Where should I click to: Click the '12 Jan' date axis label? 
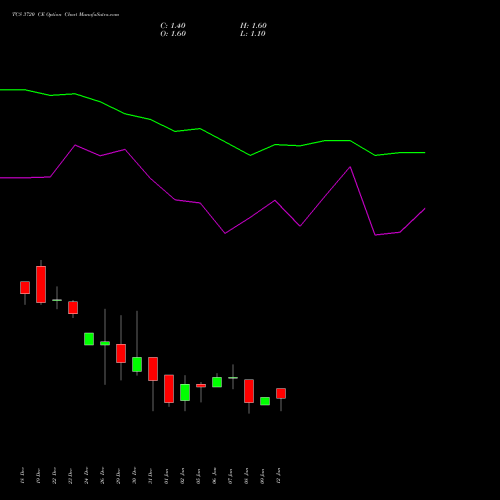click(x=278, y=476)
